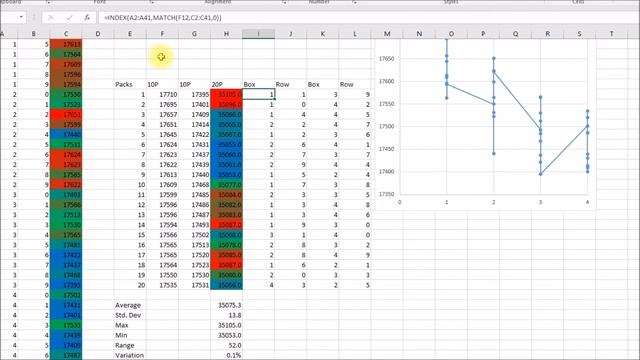
Task: Select column O header
Action: tap(451, 34)
